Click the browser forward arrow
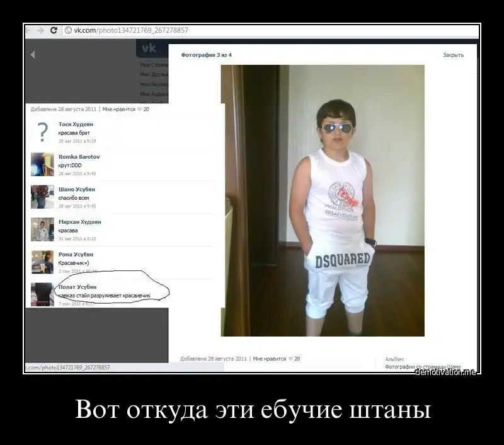This screenshot has height=445, width=504. point(41,30)
